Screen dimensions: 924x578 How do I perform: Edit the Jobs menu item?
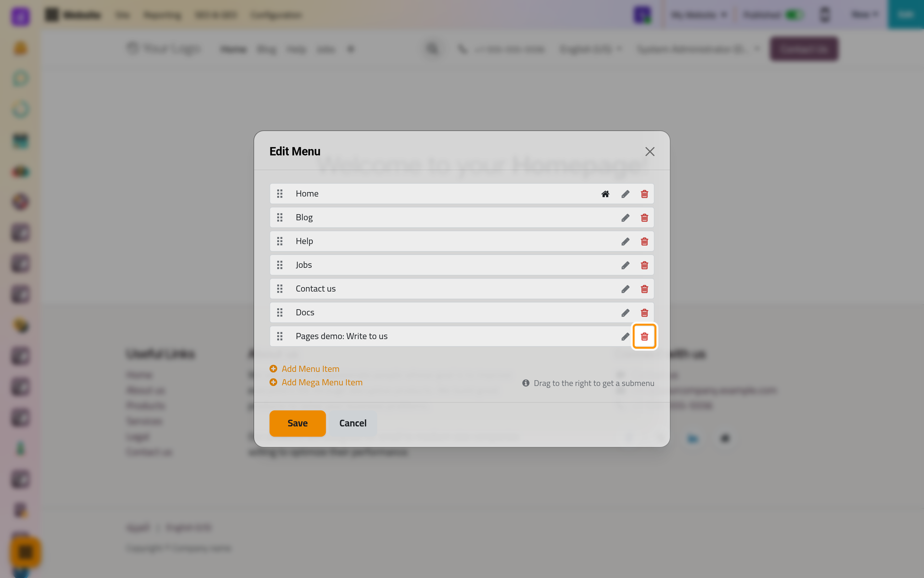[x=625, y=265]
